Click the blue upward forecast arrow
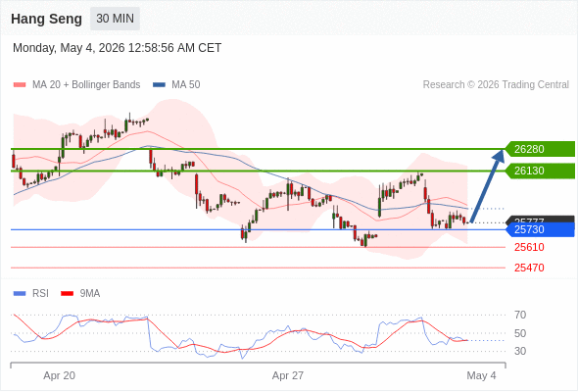Screen dimensions: 578x392 point(487,186)
